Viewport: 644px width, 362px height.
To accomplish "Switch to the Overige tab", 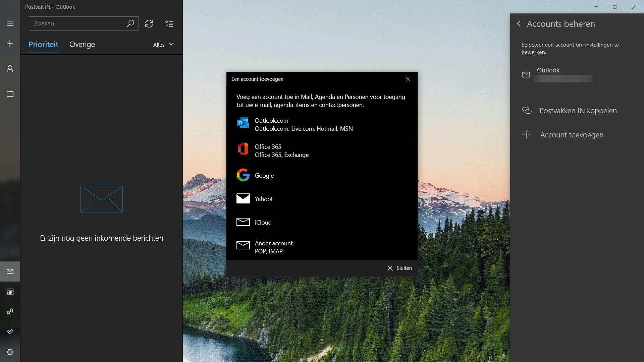I will point(82,44).
